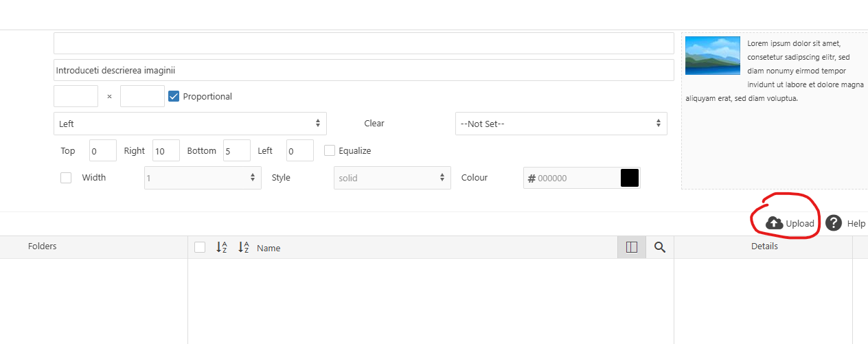Click the sort icon directly left of Name
868x344 pixels.
(x=244, y=247)
